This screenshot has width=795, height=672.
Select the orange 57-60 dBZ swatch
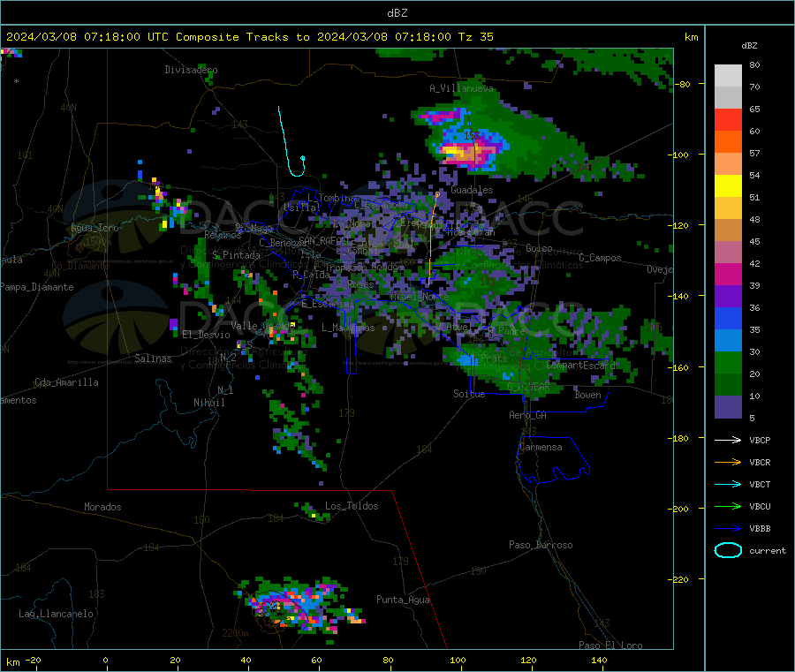(x=728, y=142)
